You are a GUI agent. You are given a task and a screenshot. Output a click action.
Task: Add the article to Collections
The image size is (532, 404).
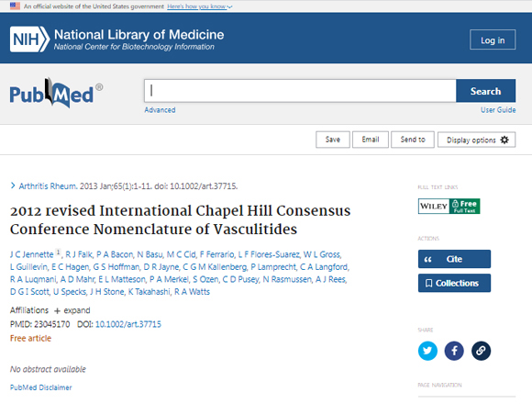click(x=454, y=283)
